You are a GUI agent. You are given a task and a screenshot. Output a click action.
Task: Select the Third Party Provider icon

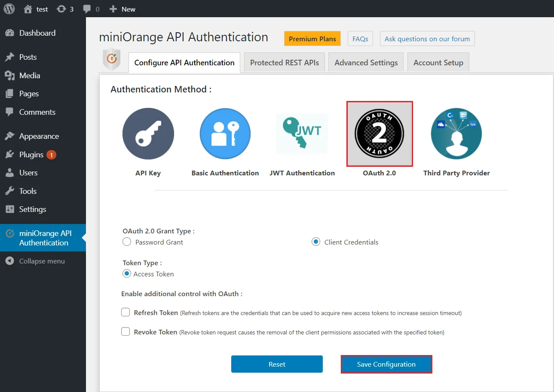(456, 134)
